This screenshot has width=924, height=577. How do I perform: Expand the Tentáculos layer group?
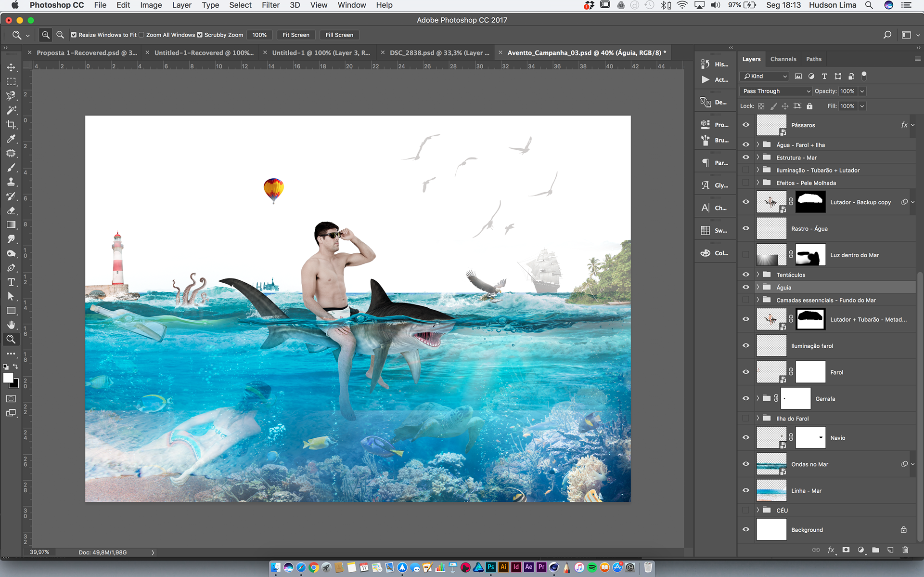coord(757,275)
